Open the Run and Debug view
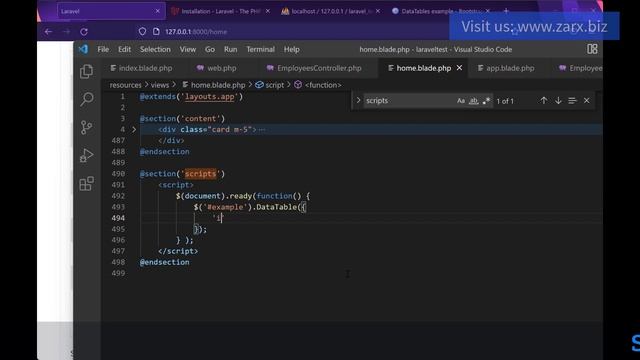This screenshot has height=360, width=640. click(87, 156)
